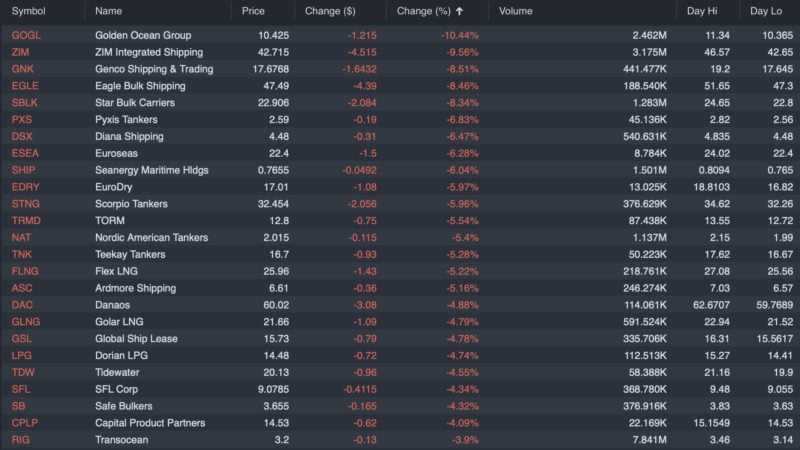800x450 pixels.
Task: Open the GOGL ticker symbol
Action: (26, 35)
